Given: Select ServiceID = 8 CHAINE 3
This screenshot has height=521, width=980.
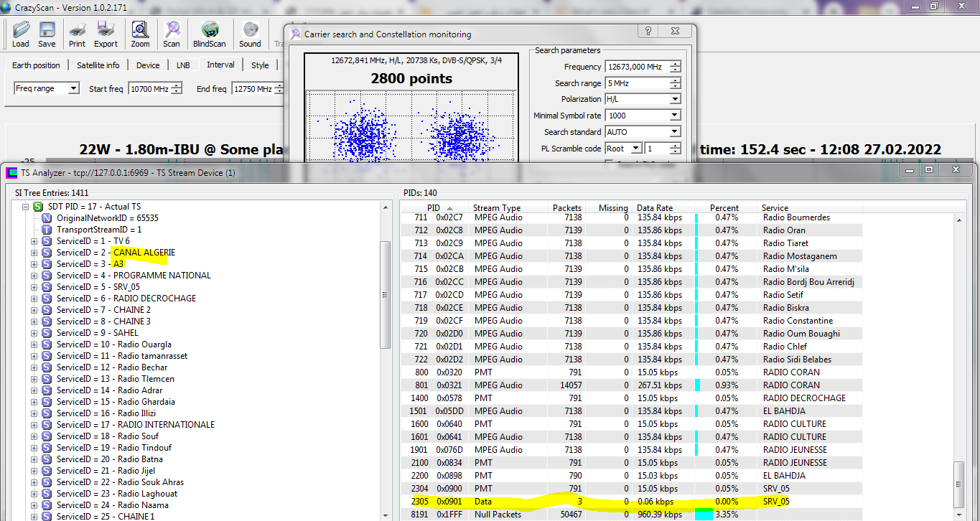Looking at the screenshot, I should point(104,321).
